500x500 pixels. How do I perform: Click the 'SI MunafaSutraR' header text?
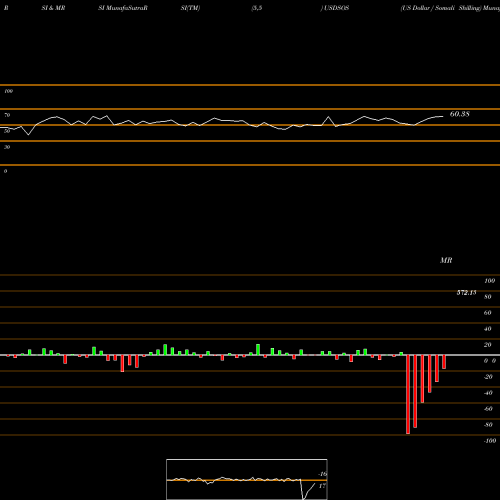[x=123, y=8]
